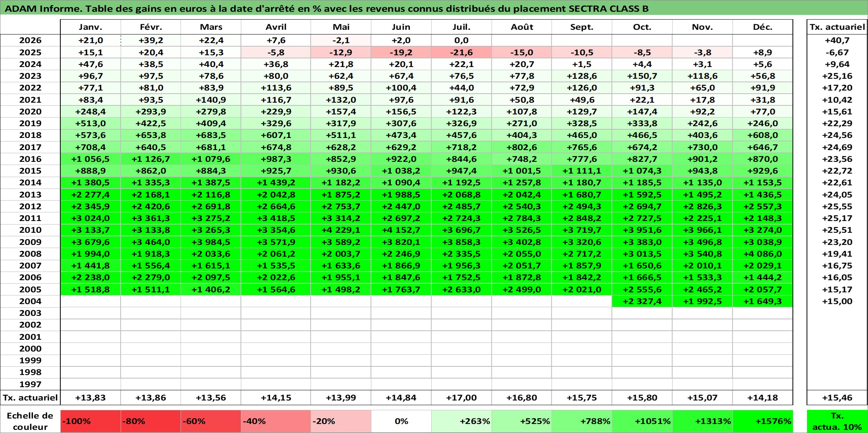Click the +113,6 cell in the 2022 row
The image size is (868, 433).
click(276, 88)
